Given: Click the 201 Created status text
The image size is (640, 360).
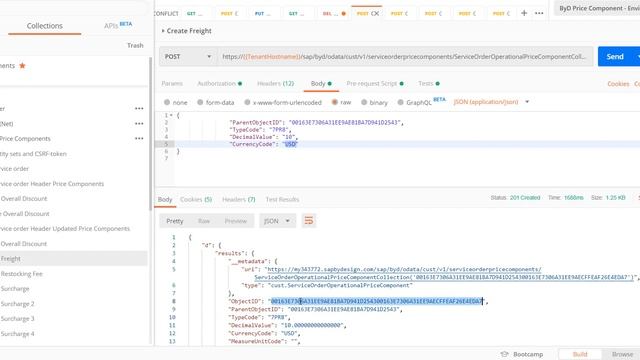Looking at the screenshot, I should pyautogui.click(x=525, y=198).
